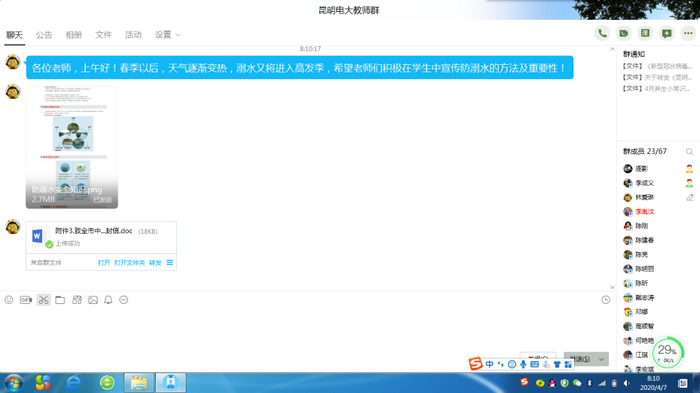Collapse the right panel with the top arrow
700x393 pixels.
tap(612, 49)
